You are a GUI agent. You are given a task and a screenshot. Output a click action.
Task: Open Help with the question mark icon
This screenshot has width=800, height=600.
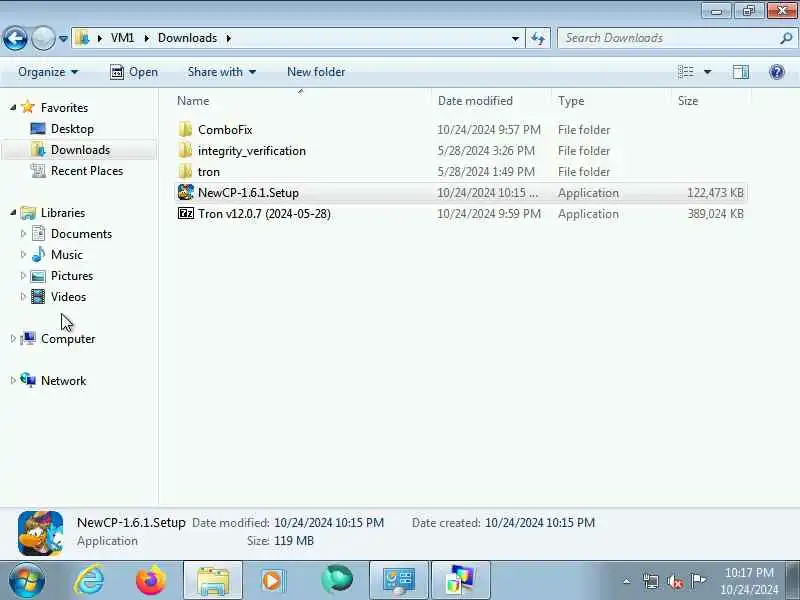777,72
